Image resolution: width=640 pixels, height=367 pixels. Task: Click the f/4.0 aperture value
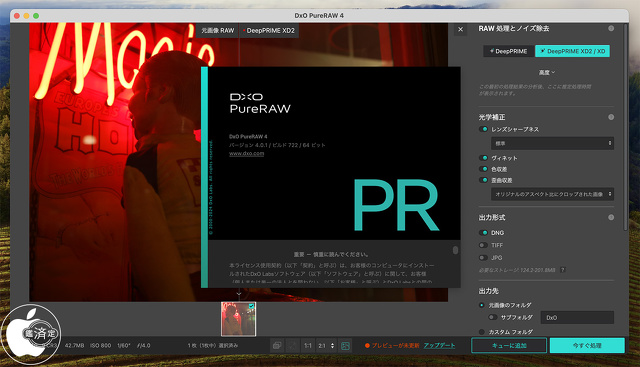(144, 345)
